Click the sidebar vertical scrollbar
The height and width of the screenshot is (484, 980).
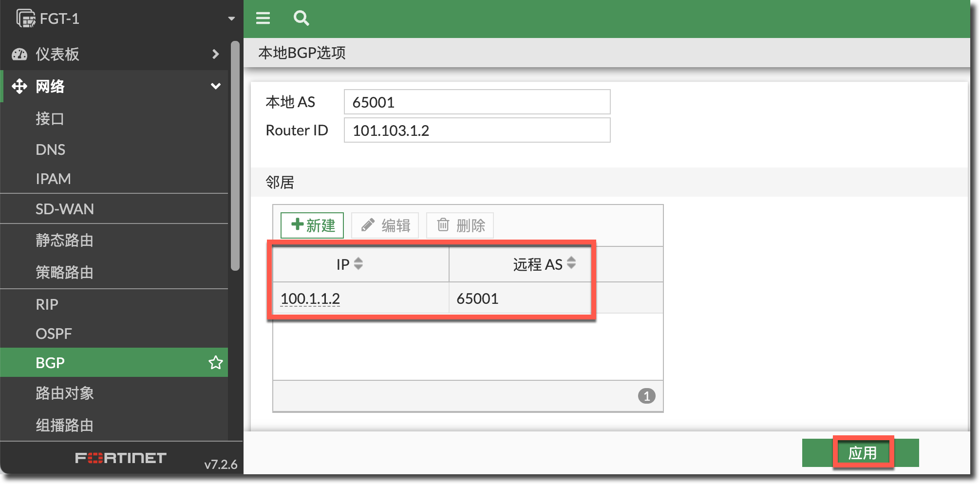[235, 156]
